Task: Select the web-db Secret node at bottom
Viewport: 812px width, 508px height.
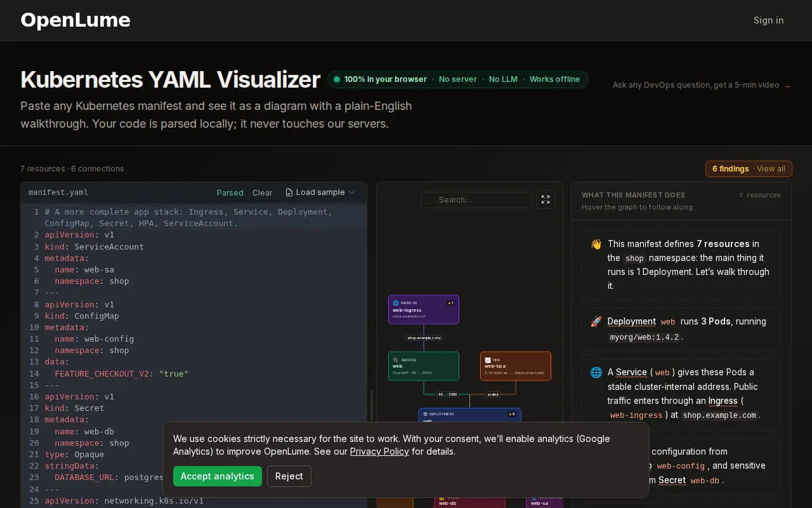Action: pos(469,502)
